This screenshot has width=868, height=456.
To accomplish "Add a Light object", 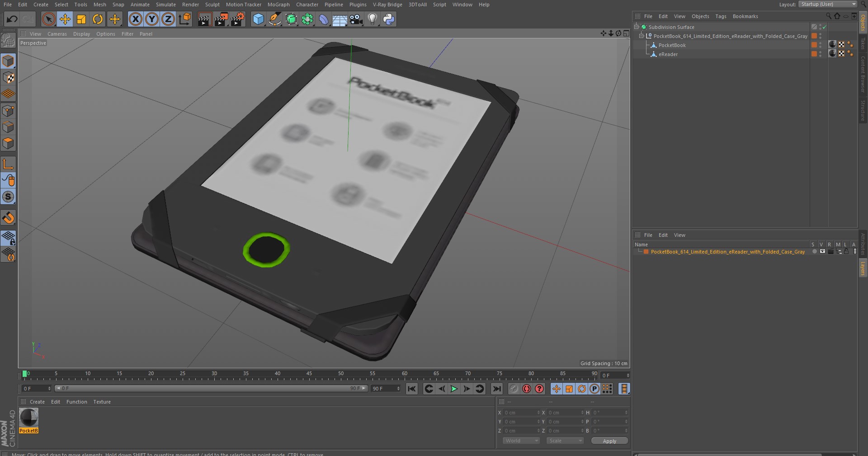I will tap(373, 19).
